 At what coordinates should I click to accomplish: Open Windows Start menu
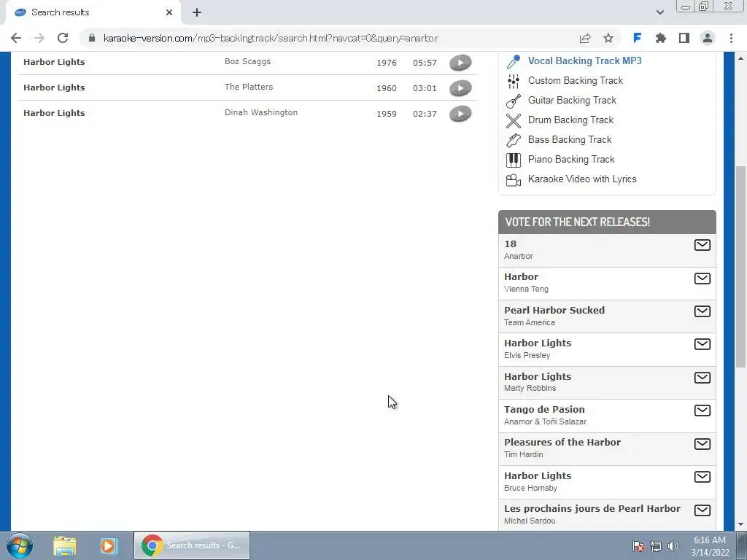click(x=20, y=545)
